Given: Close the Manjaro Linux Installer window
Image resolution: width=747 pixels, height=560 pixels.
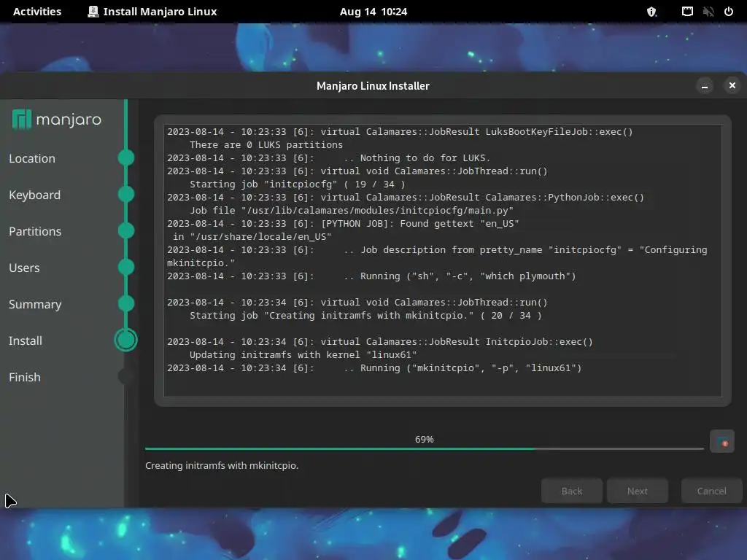Looking at the screenshot, I should (732, 85).
